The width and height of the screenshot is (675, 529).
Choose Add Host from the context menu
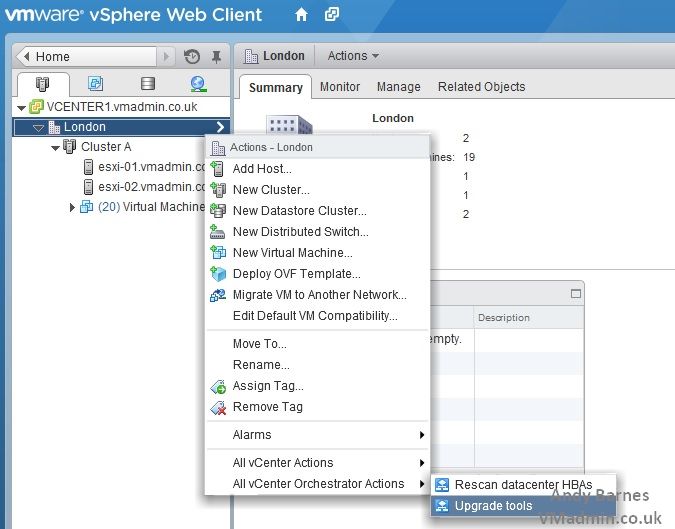(262, 169)
